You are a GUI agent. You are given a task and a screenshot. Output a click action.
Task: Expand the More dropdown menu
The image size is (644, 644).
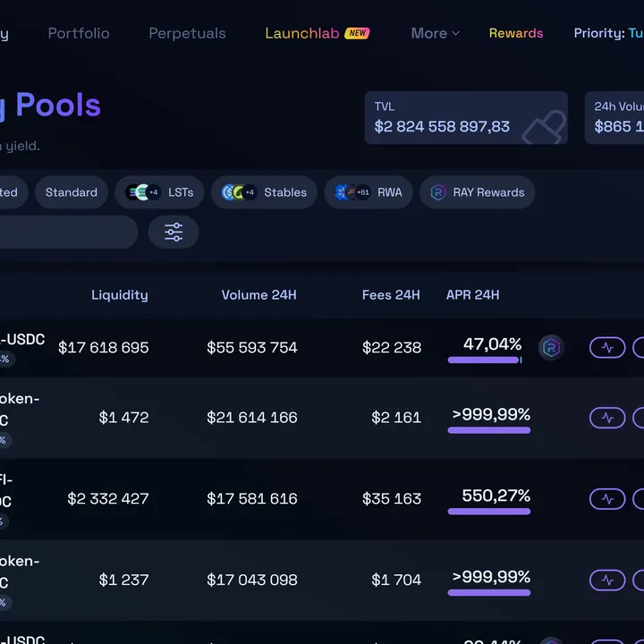(x=435, y=33)
